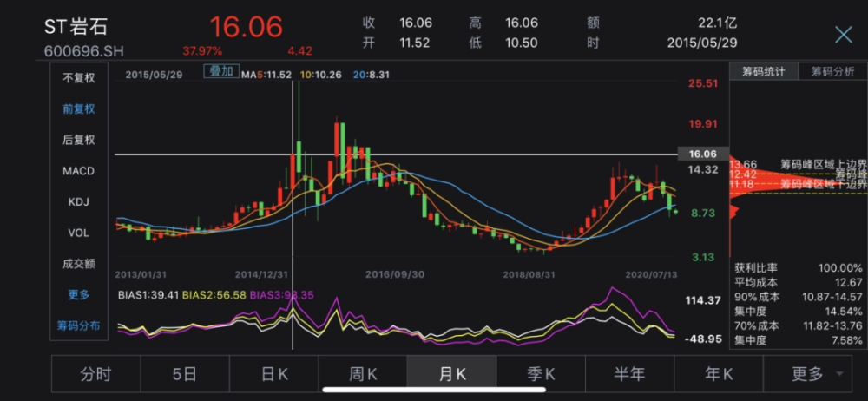Switch to 5日 chart period
The image size is (868, 401).
coord(184,374)
